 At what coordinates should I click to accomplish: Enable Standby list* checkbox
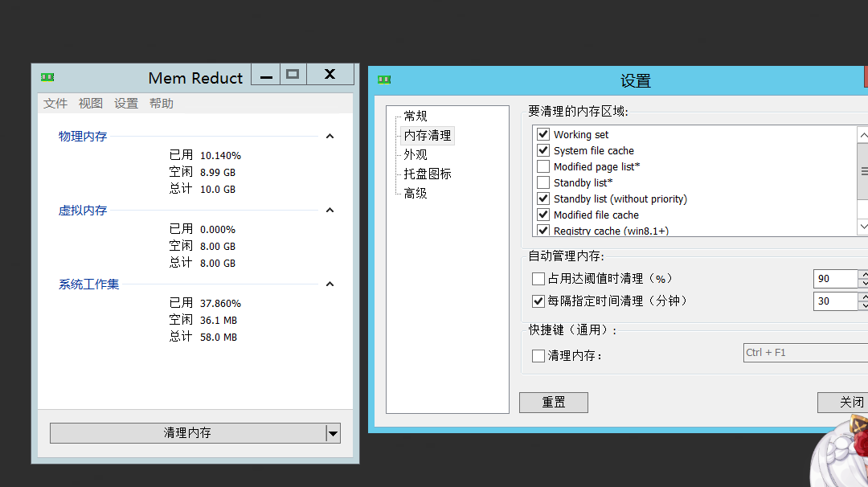click(543, 182)
